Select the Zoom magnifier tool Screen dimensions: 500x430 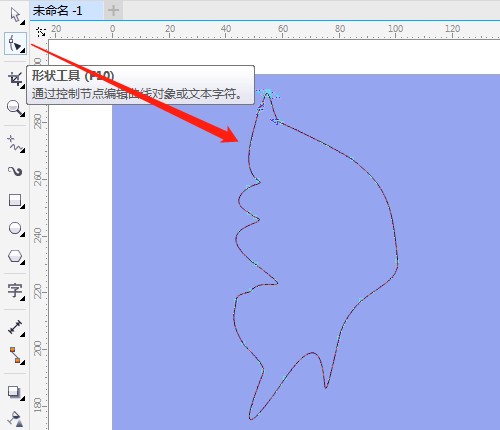point(15,108)
